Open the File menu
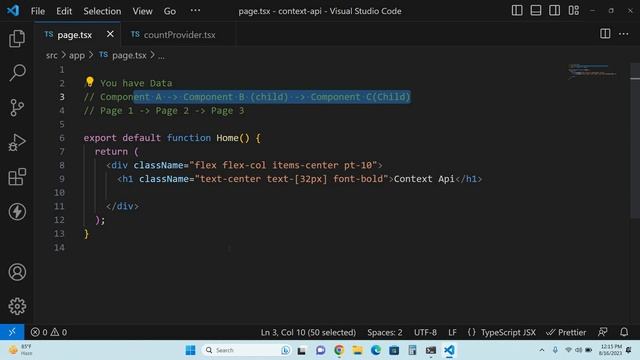 click(x=38, y=11)
